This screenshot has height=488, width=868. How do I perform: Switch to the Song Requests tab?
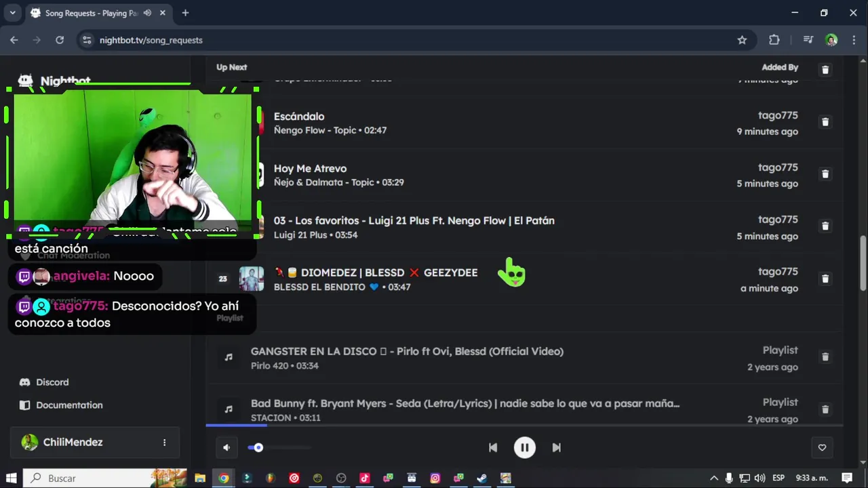[91, 13]
